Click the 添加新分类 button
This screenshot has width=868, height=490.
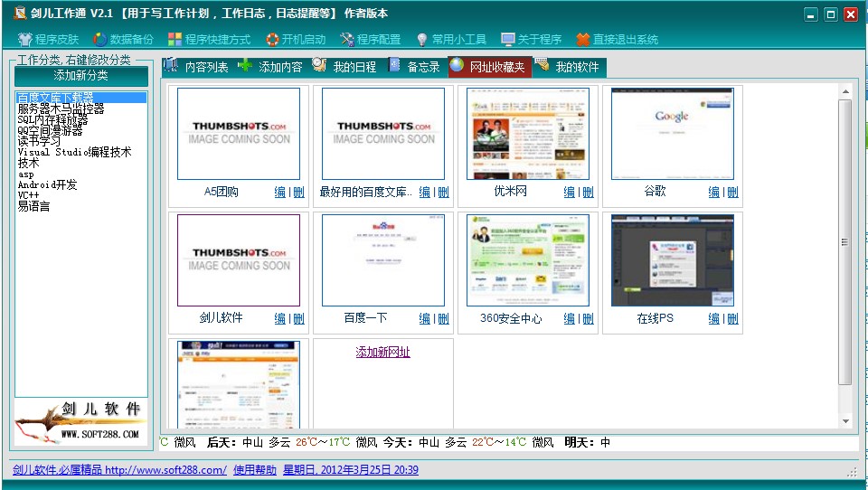click(x=81, y=76)
